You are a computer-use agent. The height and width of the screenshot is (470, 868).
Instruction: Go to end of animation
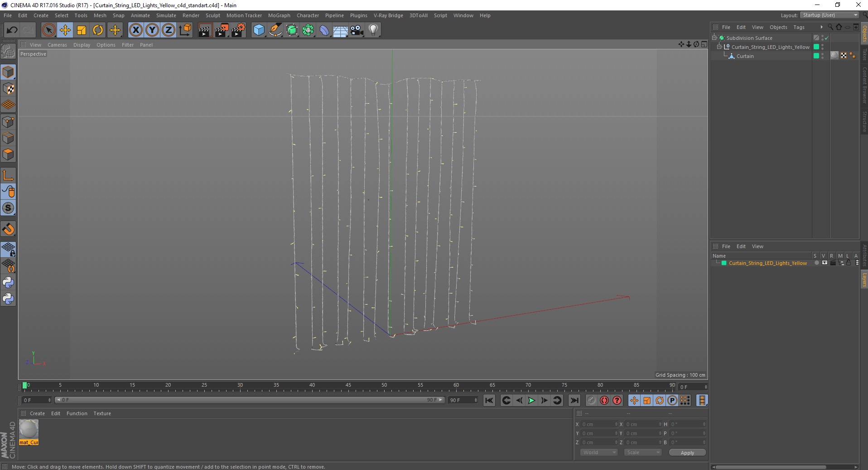coord(574,400)
